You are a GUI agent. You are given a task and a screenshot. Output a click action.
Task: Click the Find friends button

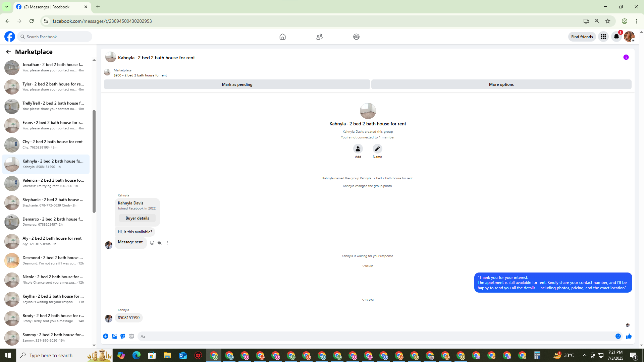(582, 37)
